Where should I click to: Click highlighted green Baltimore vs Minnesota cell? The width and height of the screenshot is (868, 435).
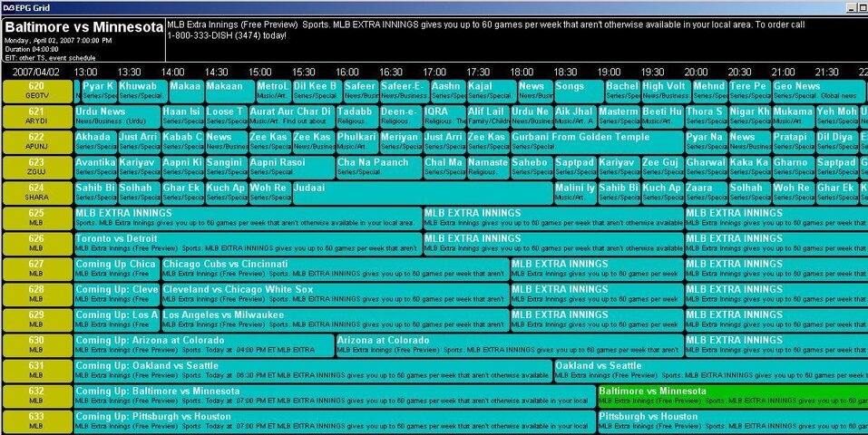click(732, 397)
